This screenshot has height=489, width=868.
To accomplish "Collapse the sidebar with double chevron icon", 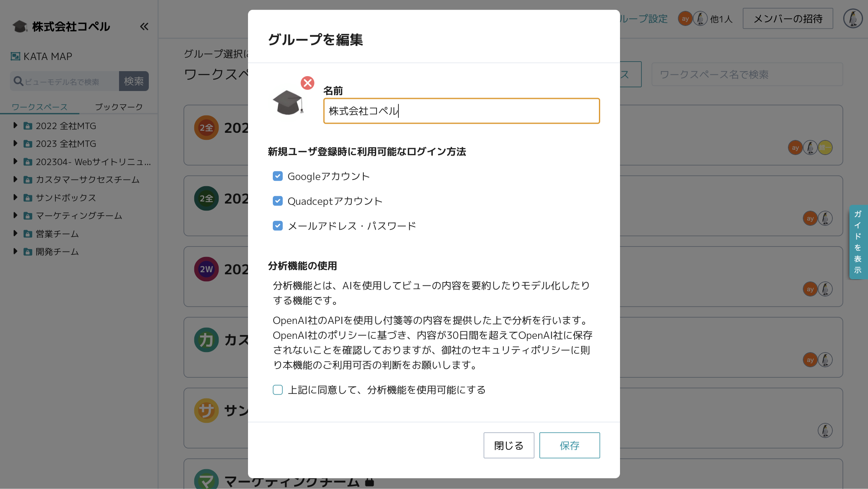I will pos(144,26).
